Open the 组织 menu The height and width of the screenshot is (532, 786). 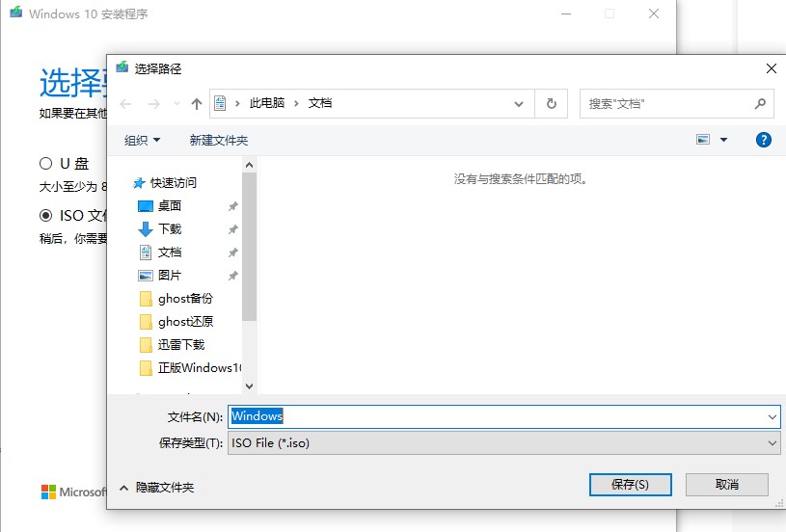pyautogui.click(x=142, y=141)
